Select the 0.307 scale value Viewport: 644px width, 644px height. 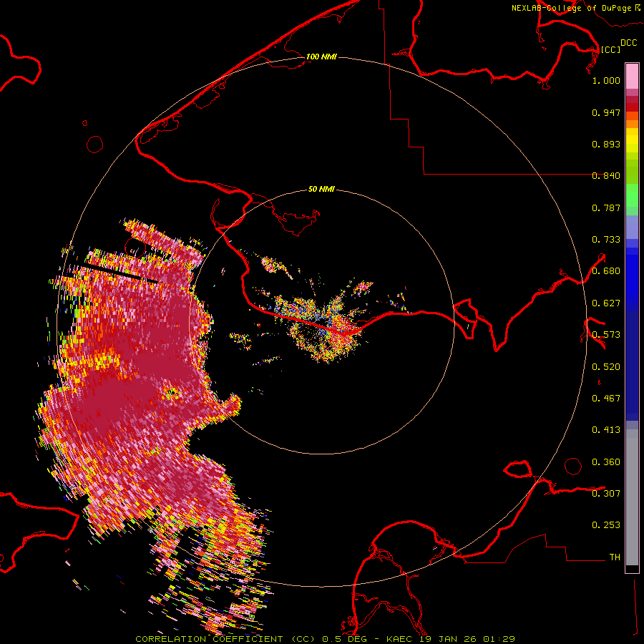(606, 494)
